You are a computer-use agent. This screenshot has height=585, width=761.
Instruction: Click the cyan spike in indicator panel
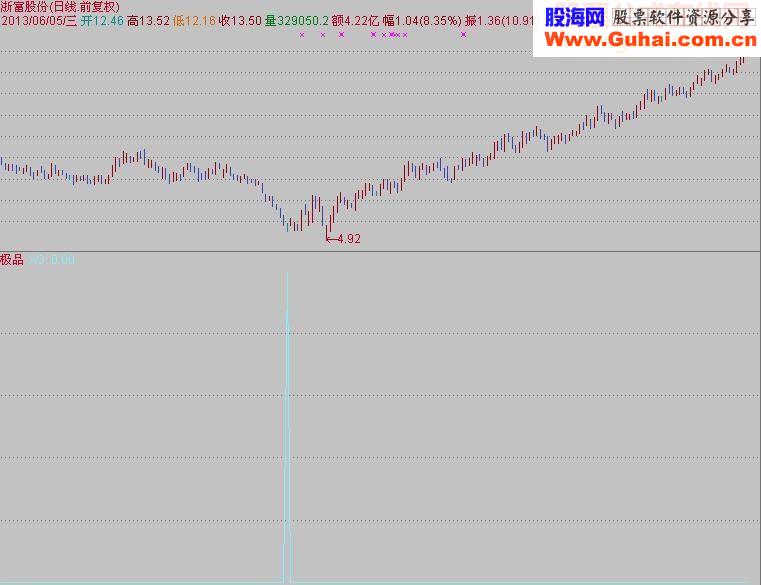[287, 427]
